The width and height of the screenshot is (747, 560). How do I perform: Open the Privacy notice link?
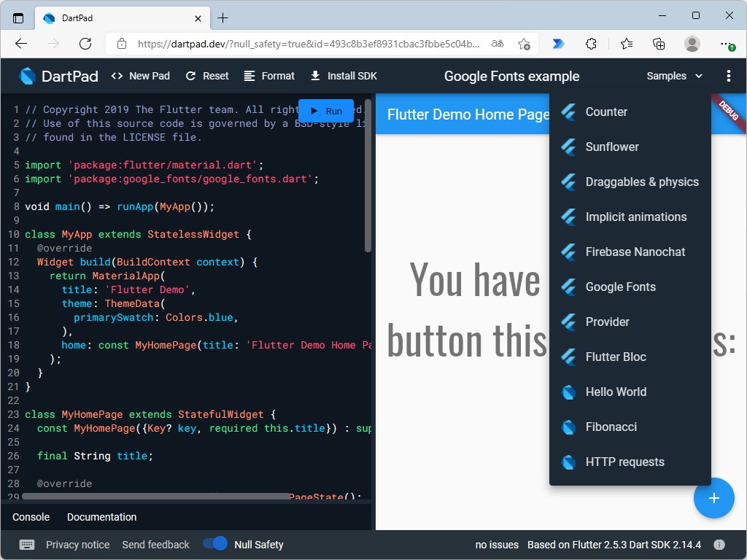[78, 544]
